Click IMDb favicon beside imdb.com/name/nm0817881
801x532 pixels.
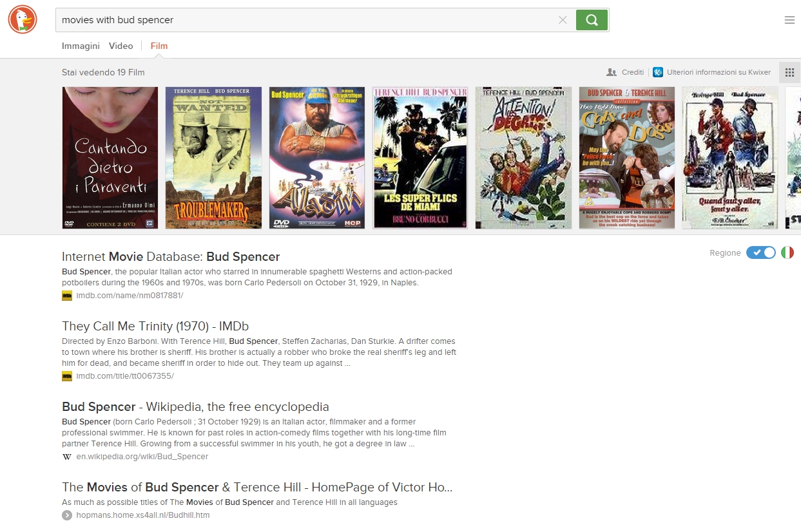67,296
